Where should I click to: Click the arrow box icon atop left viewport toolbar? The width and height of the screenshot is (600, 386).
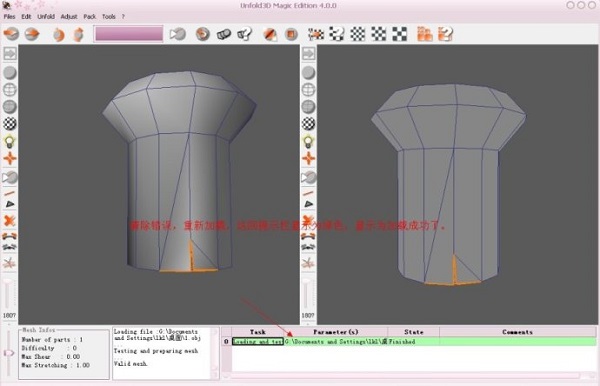(x=10, y=54)
